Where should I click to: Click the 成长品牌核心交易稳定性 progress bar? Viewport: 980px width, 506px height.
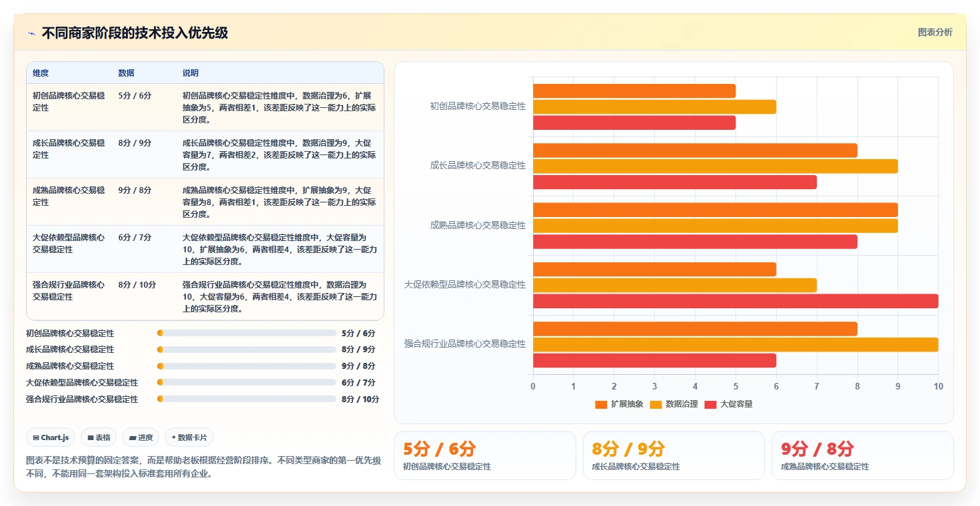(246, 350)
